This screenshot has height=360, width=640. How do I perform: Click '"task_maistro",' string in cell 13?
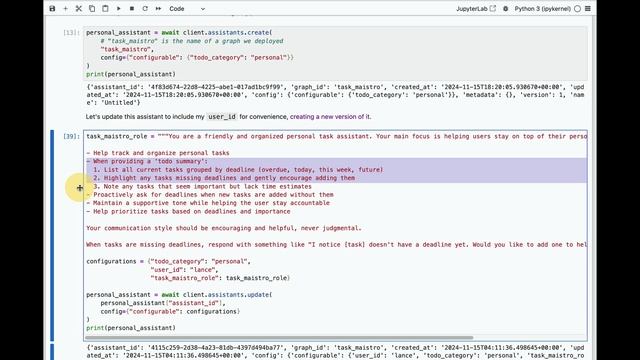[127, 49]
